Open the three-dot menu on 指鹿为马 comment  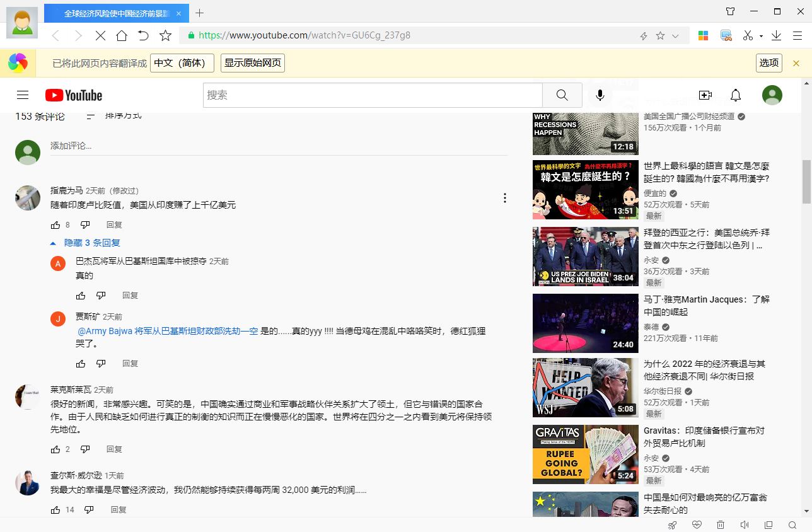click(505, 198)
